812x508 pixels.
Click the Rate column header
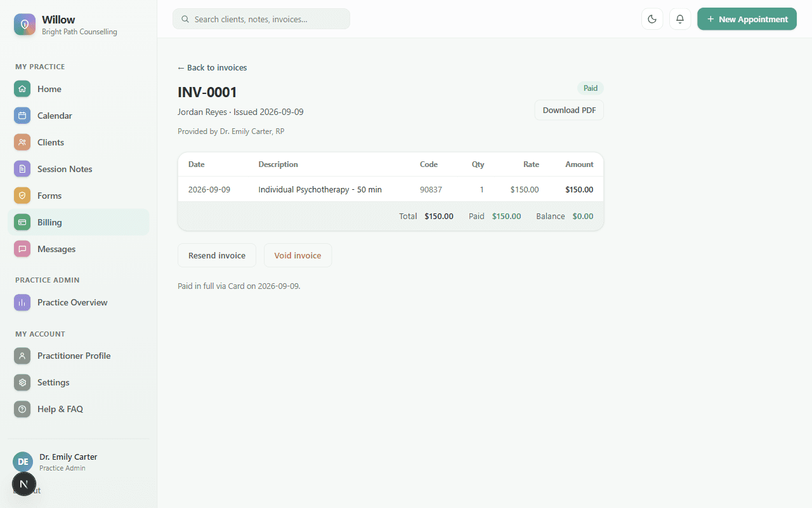[x=531, y=164]
